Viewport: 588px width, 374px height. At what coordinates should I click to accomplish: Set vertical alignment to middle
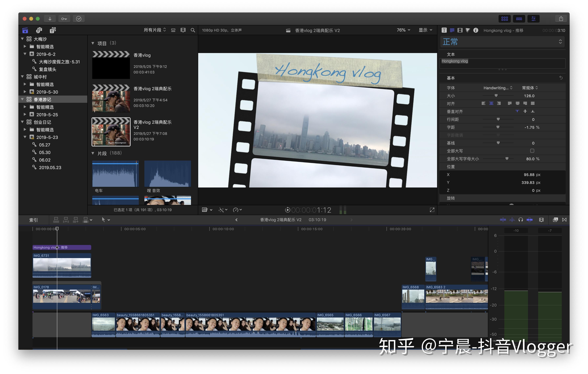coord(525,111)
